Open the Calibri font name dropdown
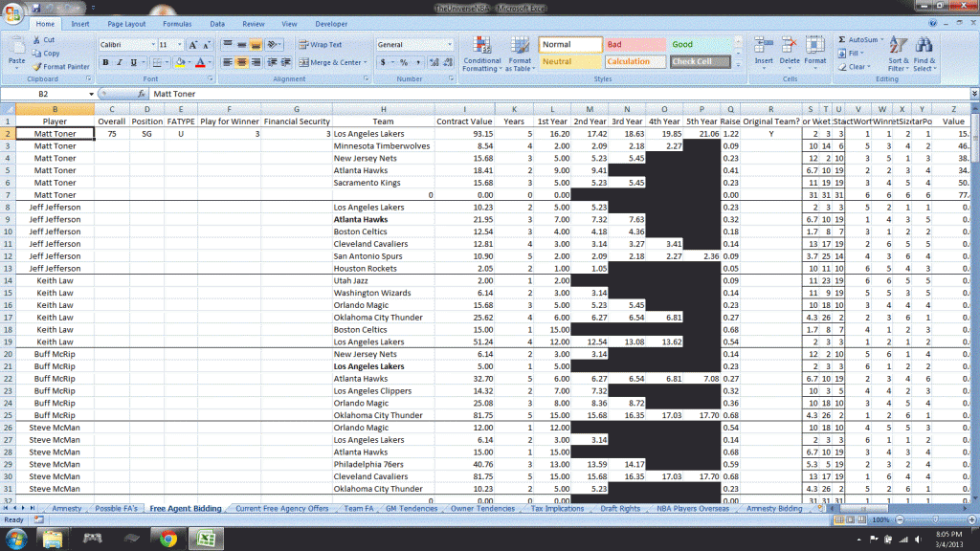Screen dimensions: 980x551 [x=153, y=45]
